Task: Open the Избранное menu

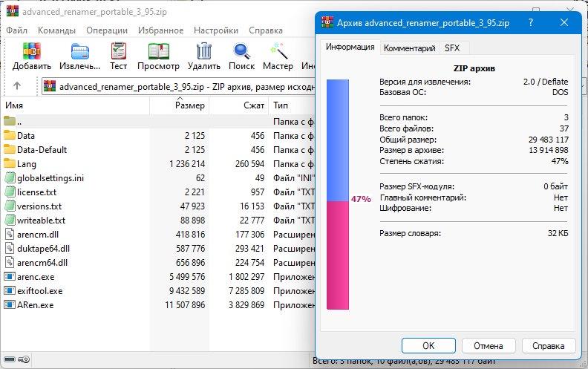Action: point(160,30)
